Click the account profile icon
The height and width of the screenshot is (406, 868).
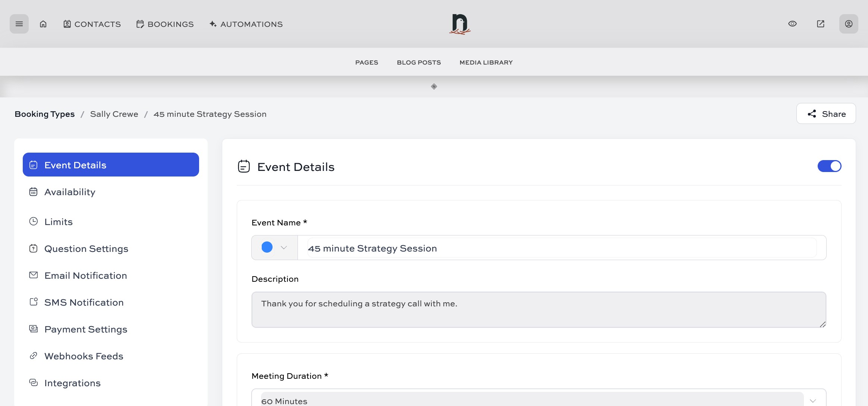click(848, 24)
